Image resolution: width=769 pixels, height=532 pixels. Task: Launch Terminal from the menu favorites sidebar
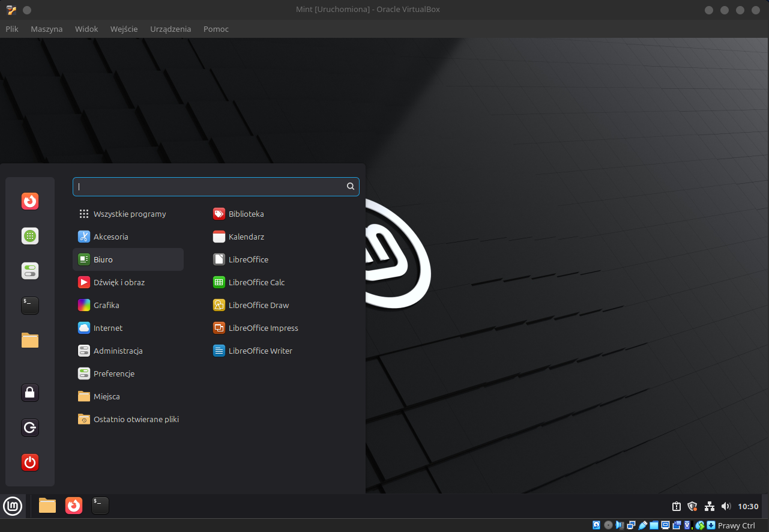point(30,306)
